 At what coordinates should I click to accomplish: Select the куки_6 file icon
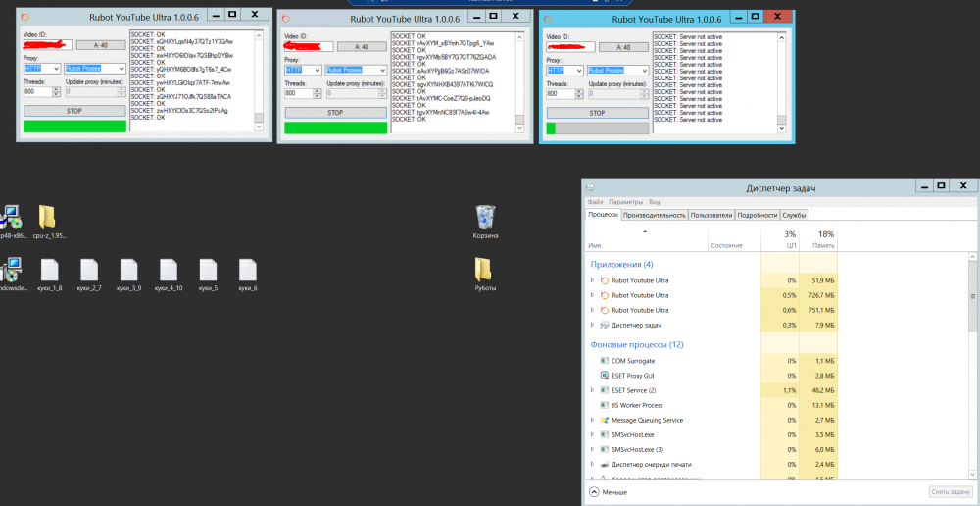tap(248, 270)
